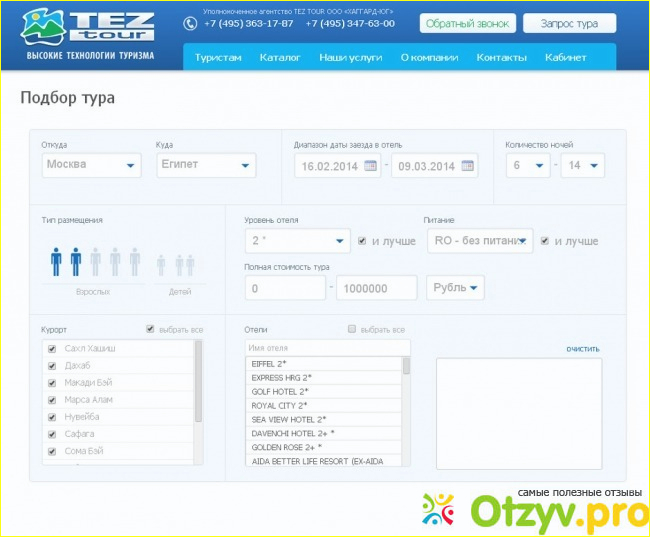Select the fifth adult person icon
Image resolution: width=650 pixels, height=537 pixels.
134,261
